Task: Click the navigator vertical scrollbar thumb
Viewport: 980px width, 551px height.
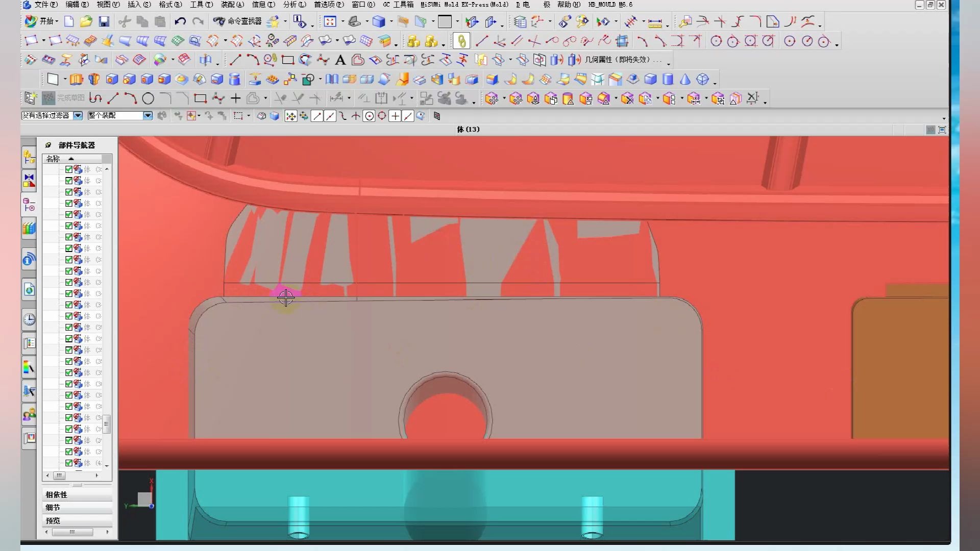Action: point(107,423)
